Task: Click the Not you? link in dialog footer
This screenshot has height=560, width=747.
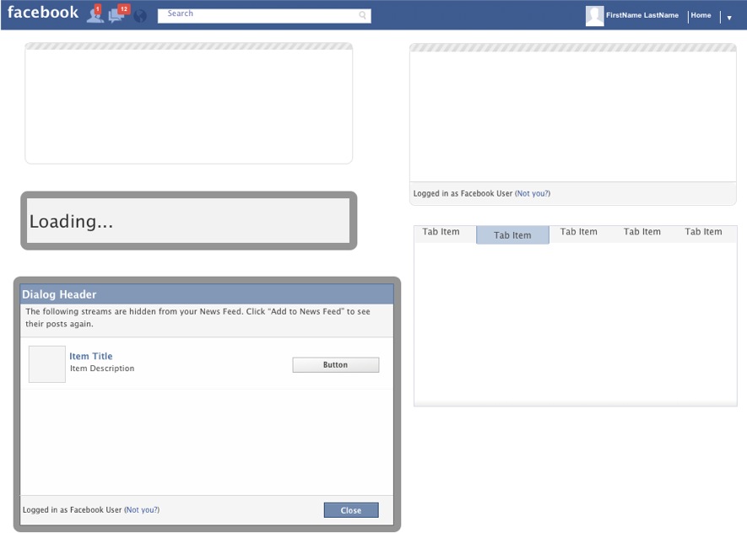Action: [x=143, y=509]
